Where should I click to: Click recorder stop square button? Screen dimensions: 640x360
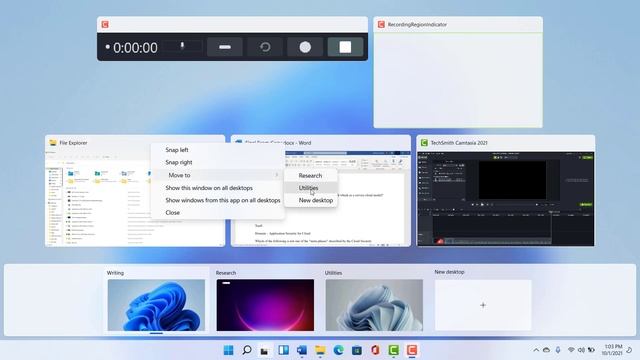pyautogui.click(x=345, y=47)
